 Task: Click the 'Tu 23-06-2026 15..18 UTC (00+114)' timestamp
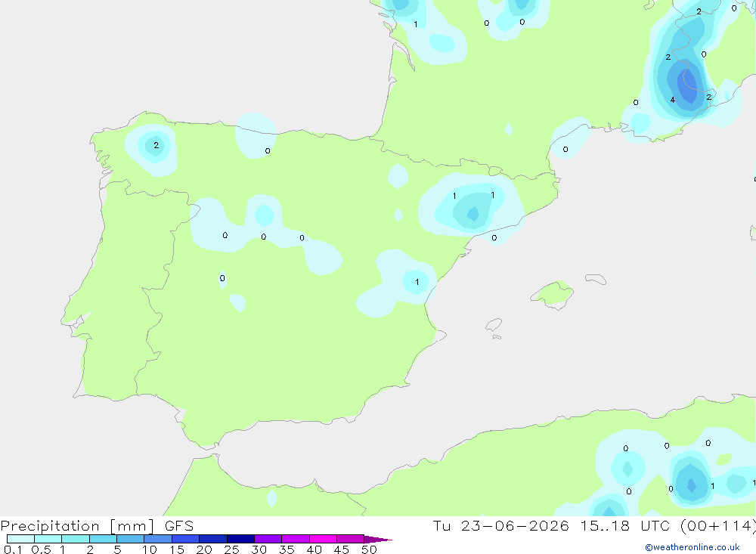pyautogui.click(x=594, y=526)
